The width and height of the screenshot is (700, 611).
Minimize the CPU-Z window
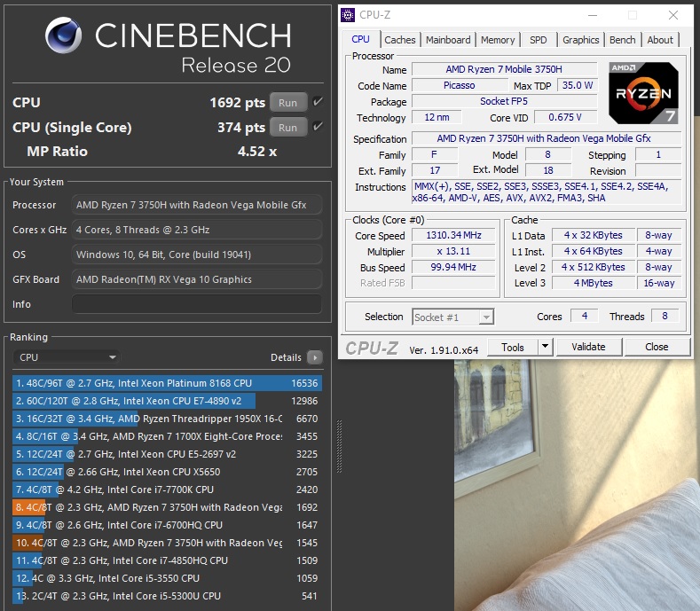pyautogui.click(x=593, y=15)
